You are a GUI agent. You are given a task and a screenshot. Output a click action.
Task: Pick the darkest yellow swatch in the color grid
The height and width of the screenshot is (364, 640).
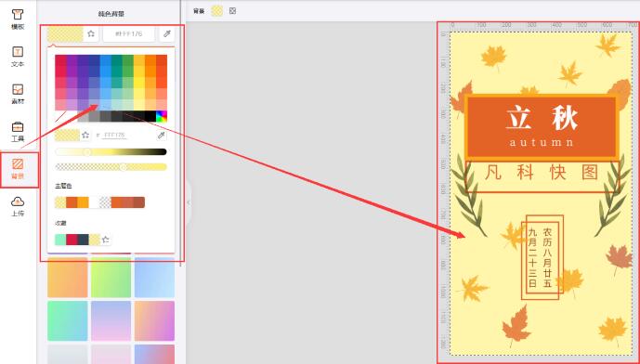(x=139, y=60)
